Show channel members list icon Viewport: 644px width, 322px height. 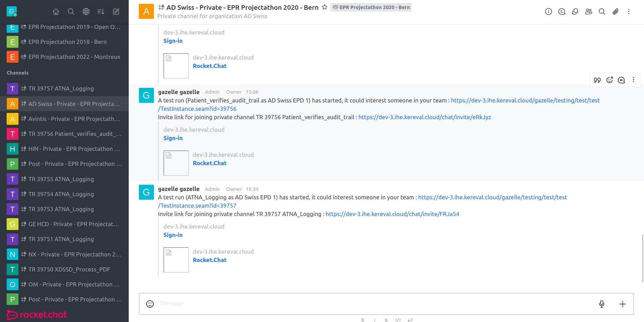[x=589, y=11]
